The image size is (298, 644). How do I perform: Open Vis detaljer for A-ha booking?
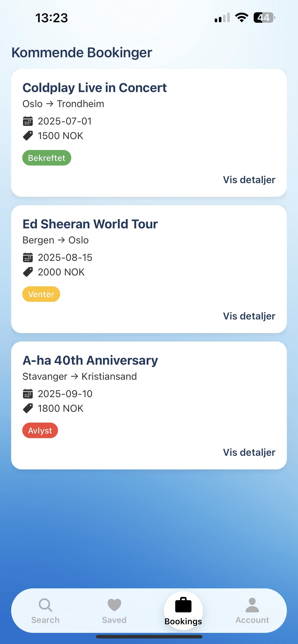tap(249, 452)
